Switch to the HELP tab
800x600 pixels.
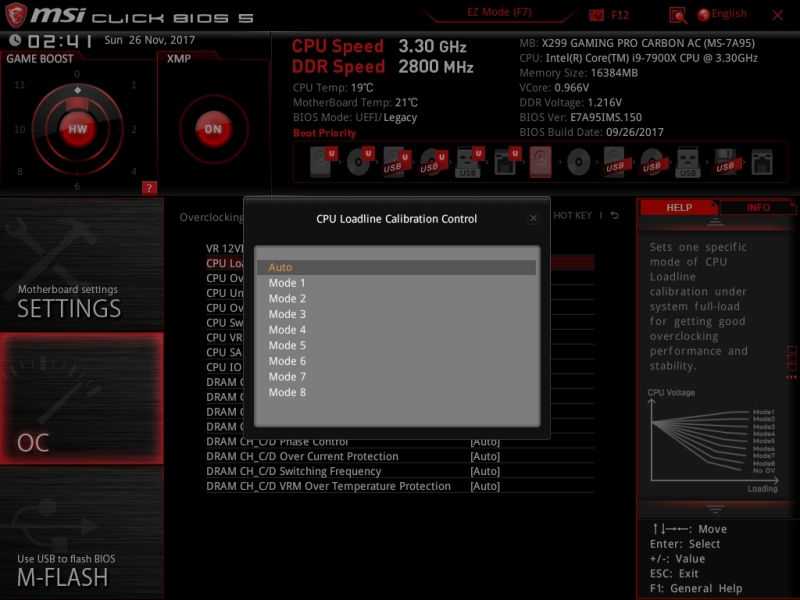click(679, 208)
